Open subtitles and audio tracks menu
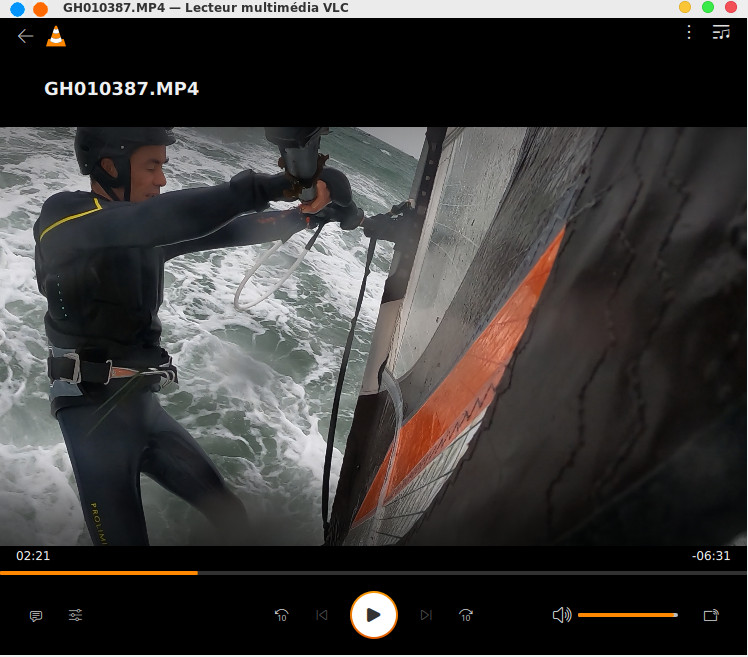Screen dimensions: 748x657 [x=36, y=616]
